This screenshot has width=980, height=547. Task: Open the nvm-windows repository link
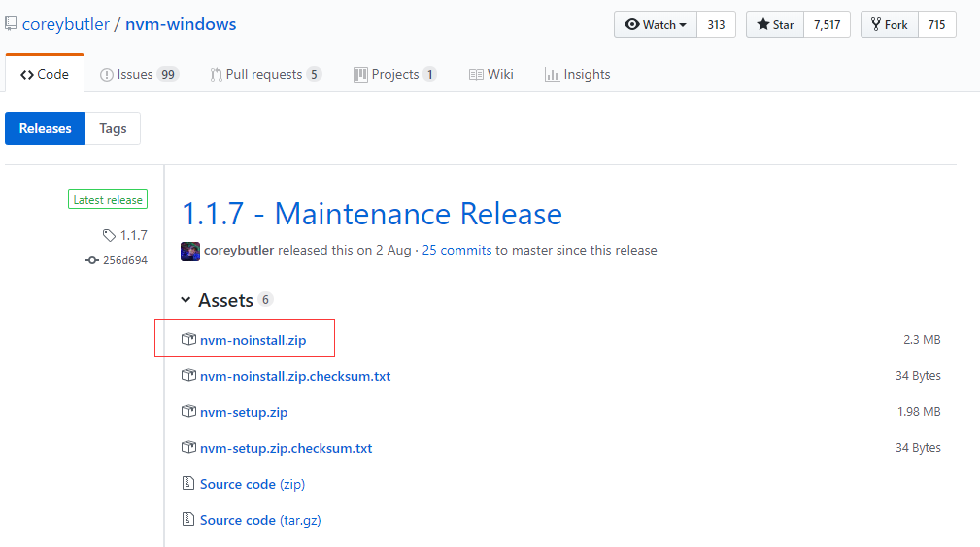pyautogui.click(x=181, y=24)
